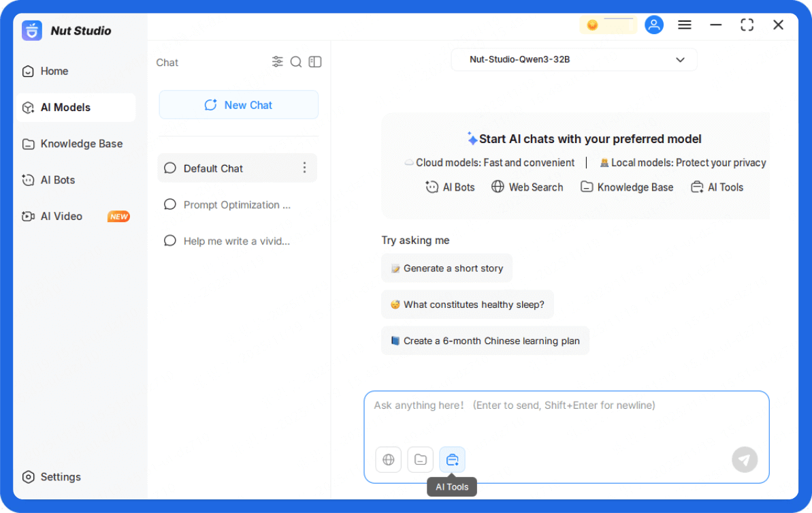Open Knowledge Base in left sidebar
This screenshot has height=513, width=812.
click(x=81, y=144)
